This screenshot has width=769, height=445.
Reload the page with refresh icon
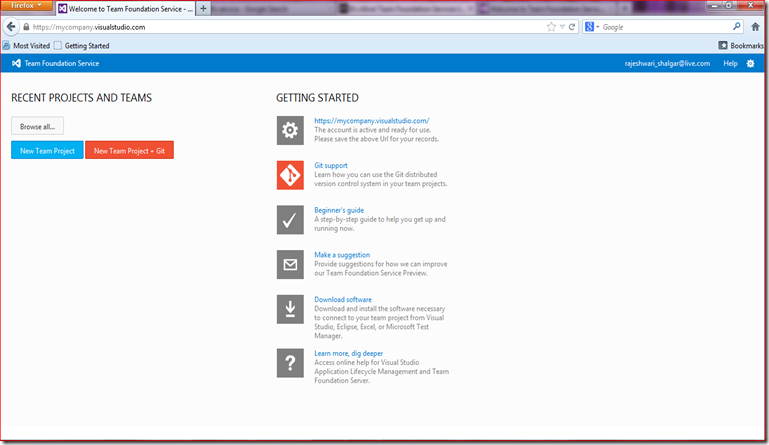tap(572, 27)
